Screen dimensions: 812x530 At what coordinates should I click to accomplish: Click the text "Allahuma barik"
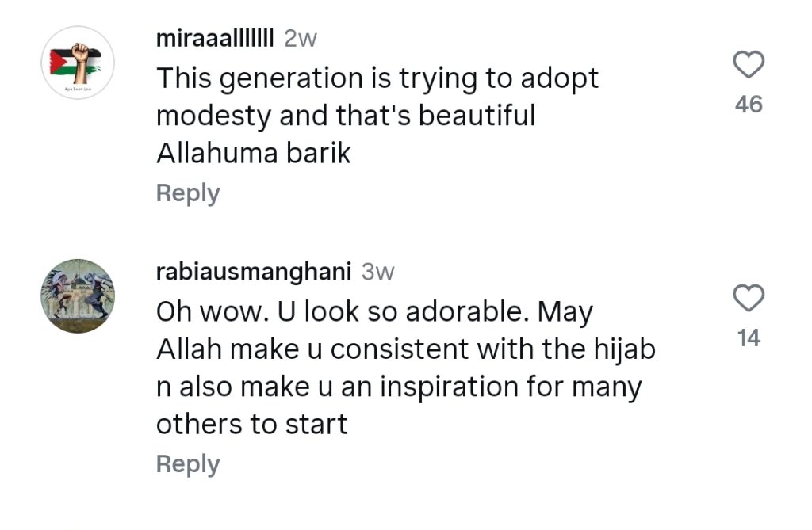pos(253,153)
